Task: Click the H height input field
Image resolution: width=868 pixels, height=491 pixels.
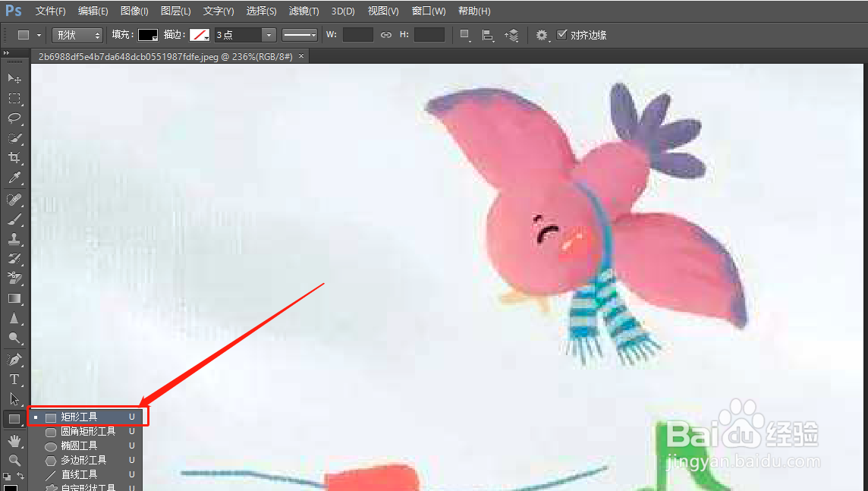Action: tap(429, 35)
